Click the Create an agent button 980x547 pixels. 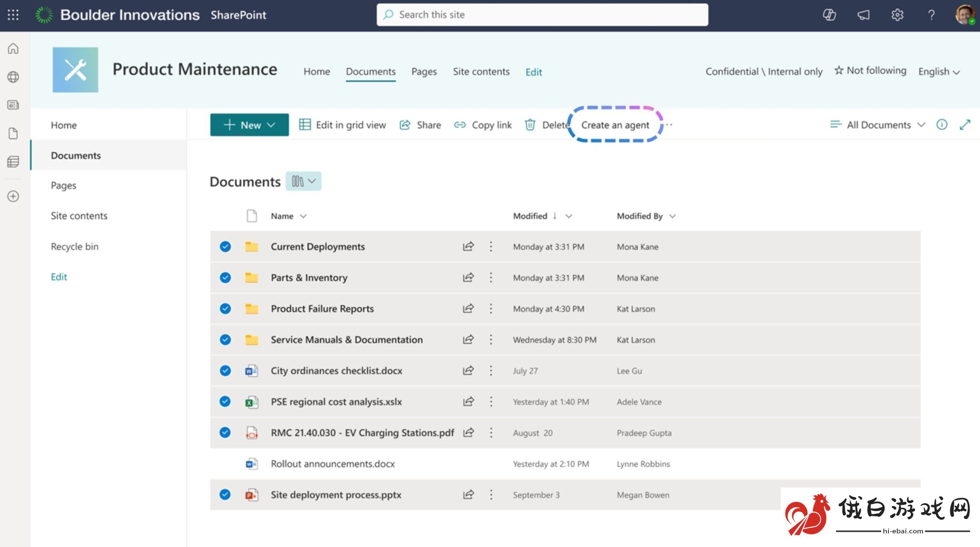click(615, 125)
